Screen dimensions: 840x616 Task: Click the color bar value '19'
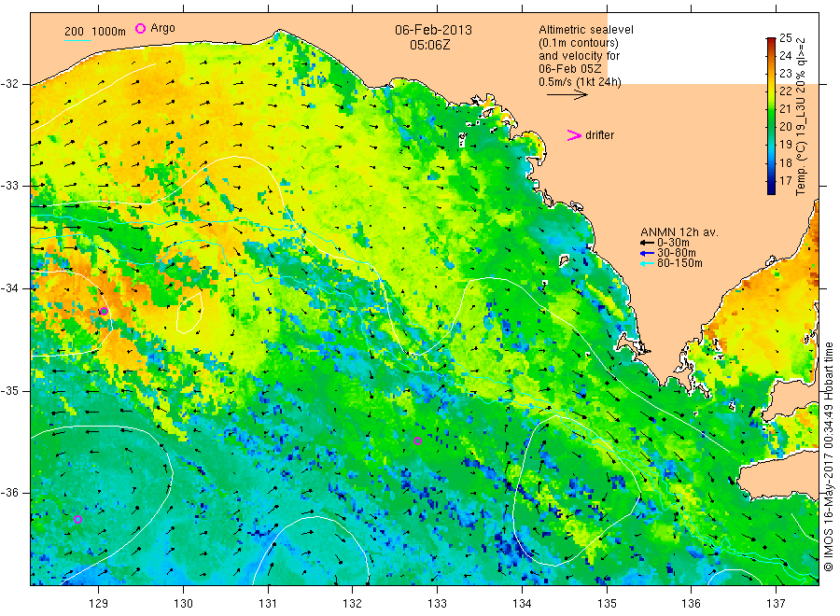click(785, 145)
